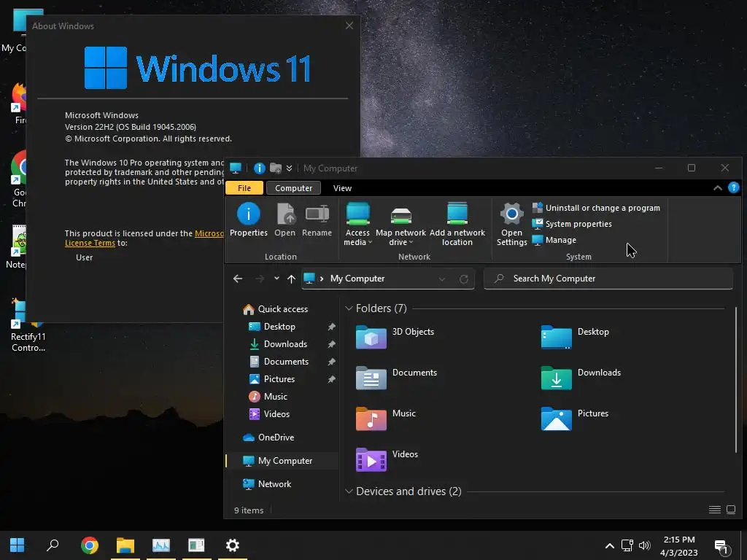This screenshot has width=747, height=560.
Task: Open Chrome from the taskbar
Action: point(90,545)
